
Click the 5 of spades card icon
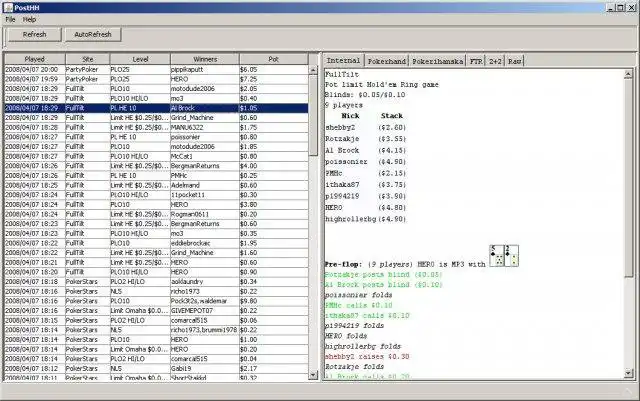(497, 256)
